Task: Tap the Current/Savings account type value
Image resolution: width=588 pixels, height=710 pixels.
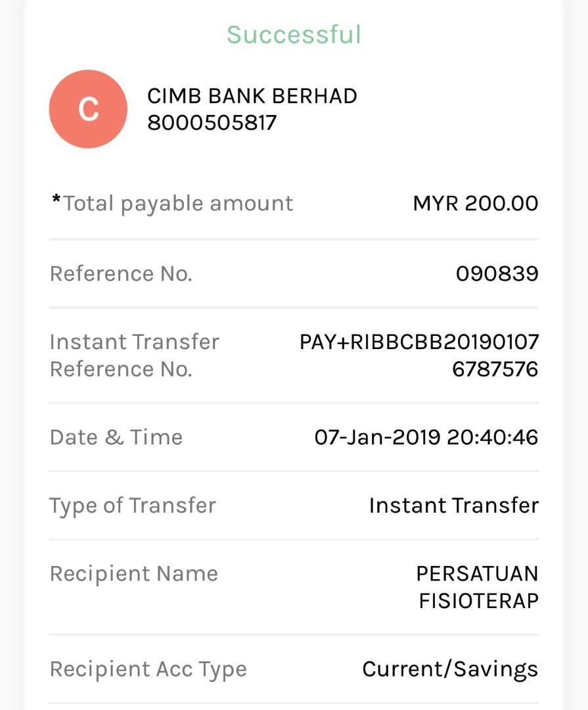Action: point(450,669)
